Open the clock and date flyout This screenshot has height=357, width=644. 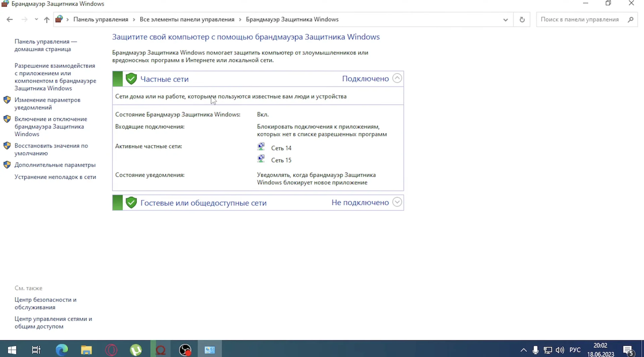(x=600, y=350)
